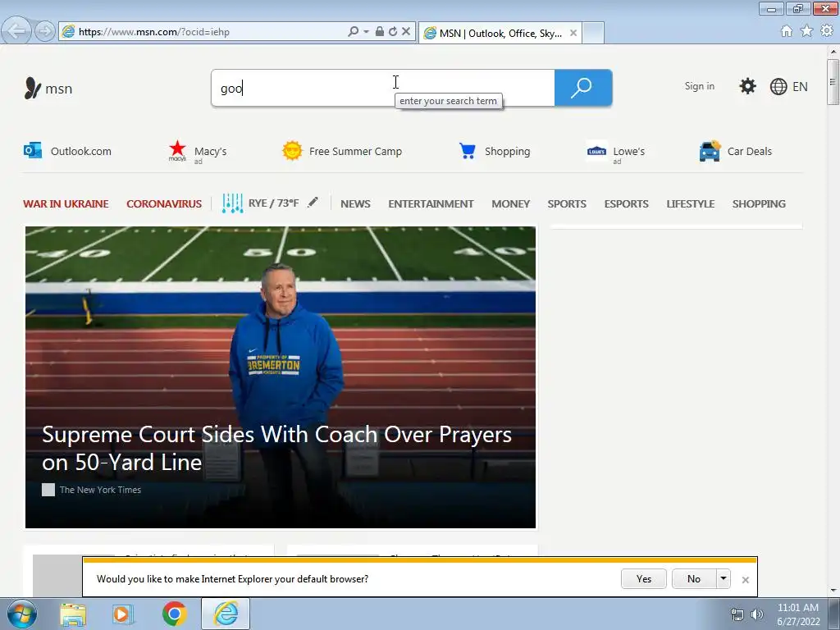The width and height of the screenshot is (840, 630).
Task: Open the Favorites star icon
Action: coord(806,31)
